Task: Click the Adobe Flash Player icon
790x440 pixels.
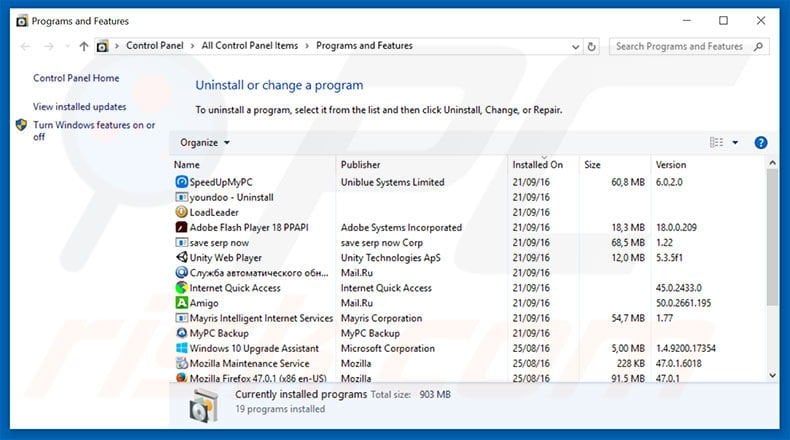Action: pyautogui.click(x=181, y=227)
